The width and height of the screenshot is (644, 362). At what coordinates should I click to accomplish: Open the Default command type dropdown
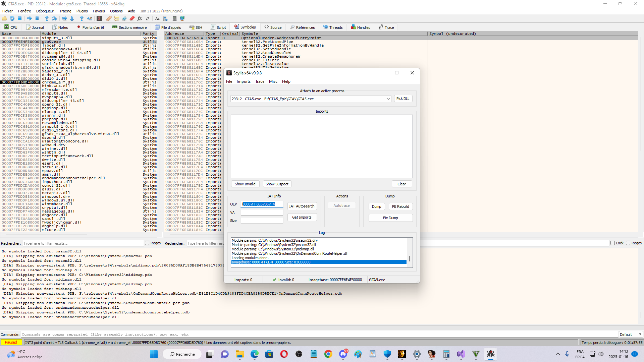click(x=631, y=334)
